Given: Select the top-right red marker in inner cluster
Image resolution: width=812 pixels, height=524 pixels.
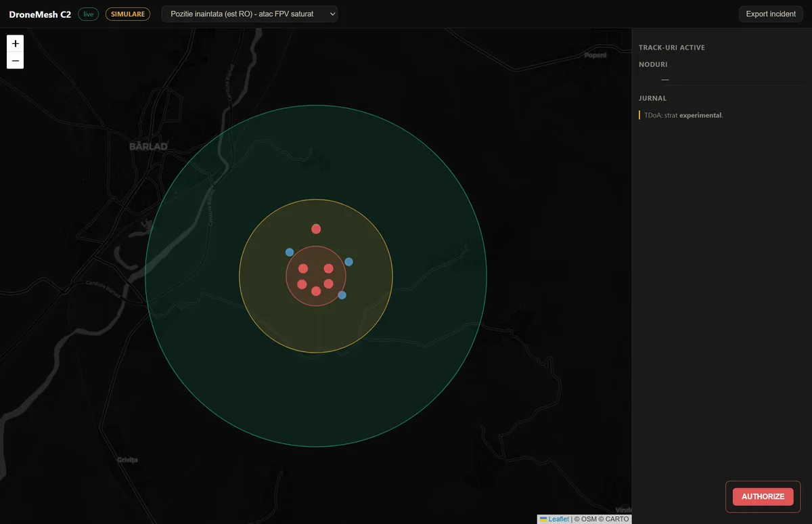Looking at the screenshot, I should pos(328,269).
